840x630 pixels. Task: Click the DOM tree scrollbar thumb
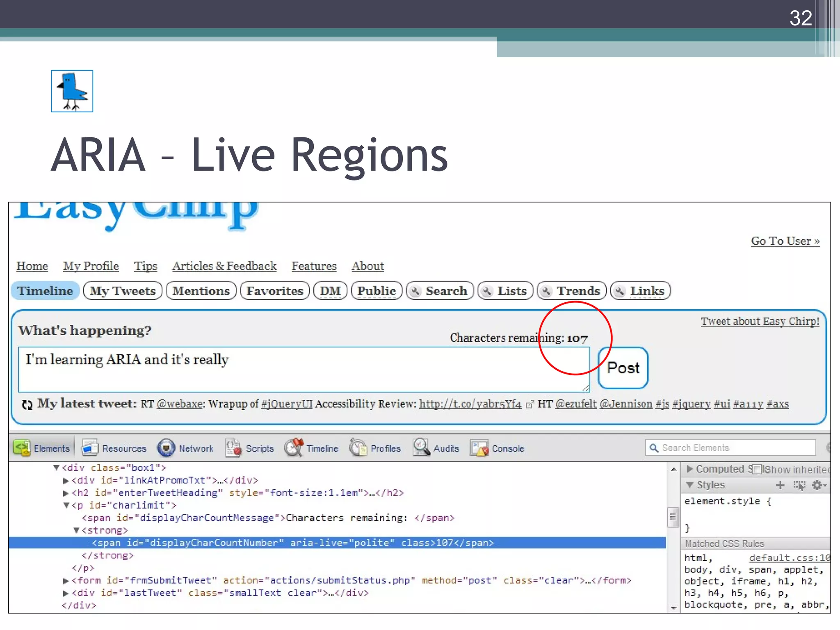(673, 517)
